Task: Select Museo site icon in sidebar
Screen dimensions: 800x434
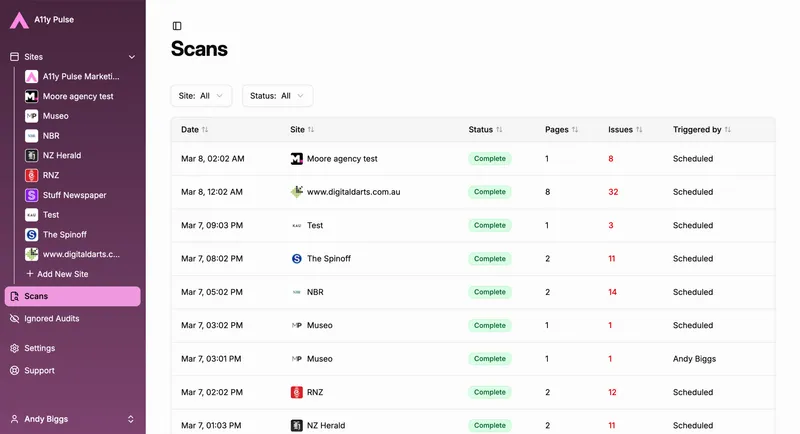Action: (32, 116)
